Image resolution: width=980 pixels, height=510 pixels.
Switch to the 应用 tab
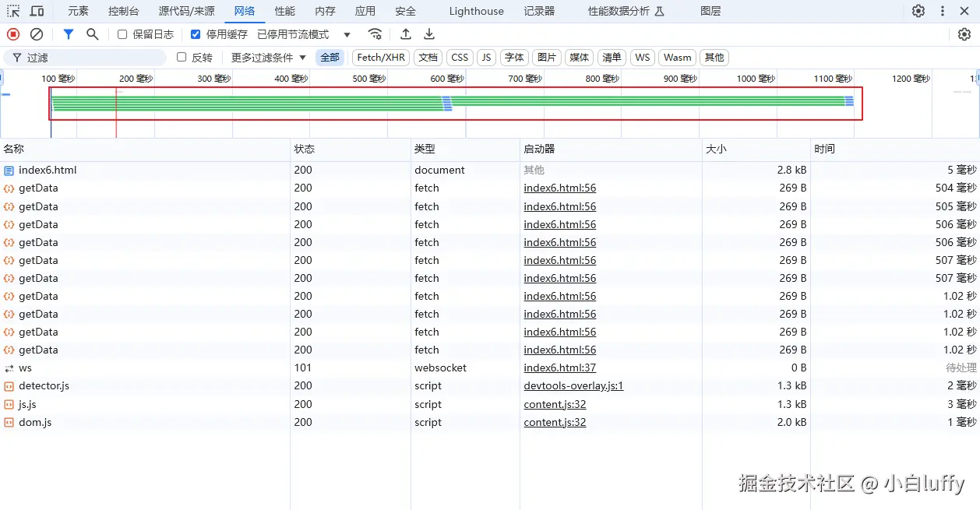365,11
